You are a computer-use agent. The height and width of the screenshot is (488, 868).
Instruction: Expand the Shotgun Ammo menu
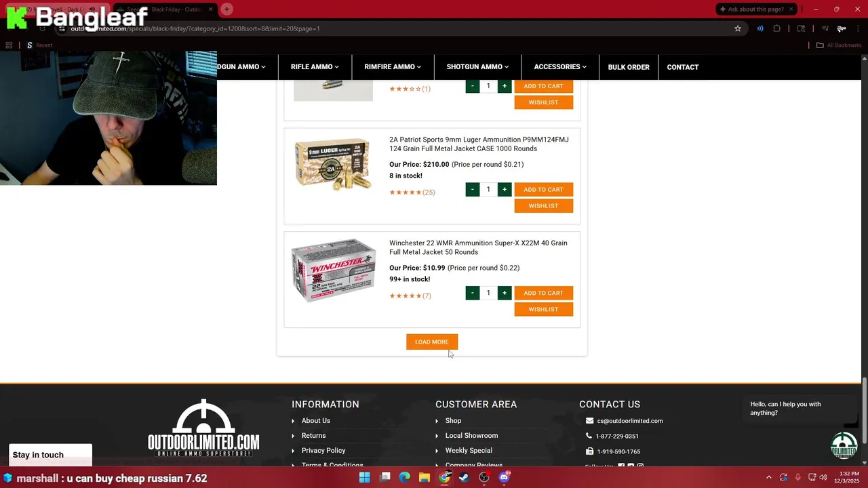click(477, 67)
